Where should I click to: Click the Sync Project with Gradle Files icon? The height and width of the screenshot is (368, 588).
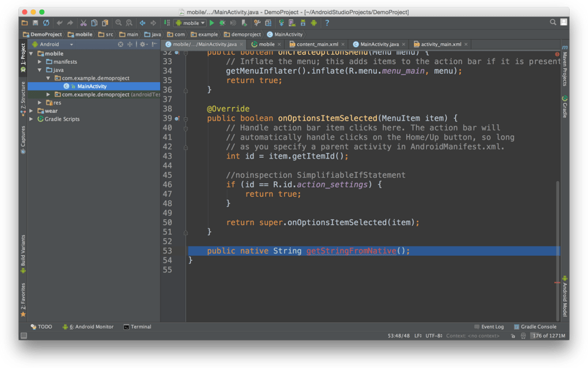281,23
